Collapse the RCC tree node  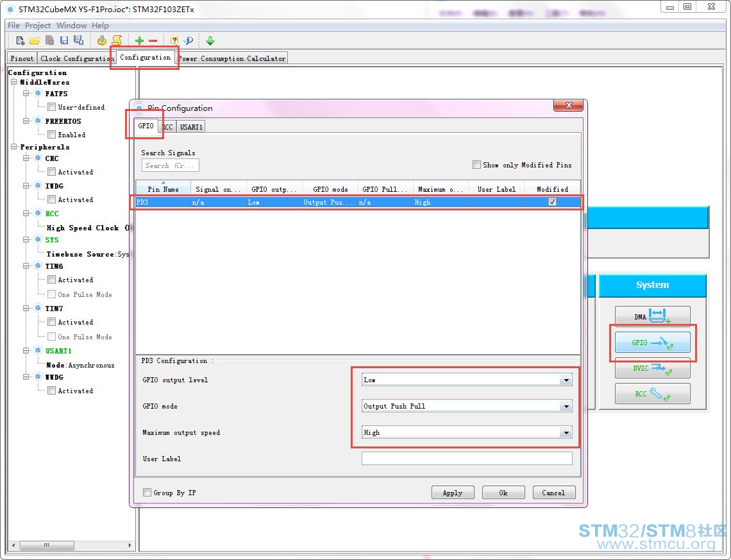[26, 214]
